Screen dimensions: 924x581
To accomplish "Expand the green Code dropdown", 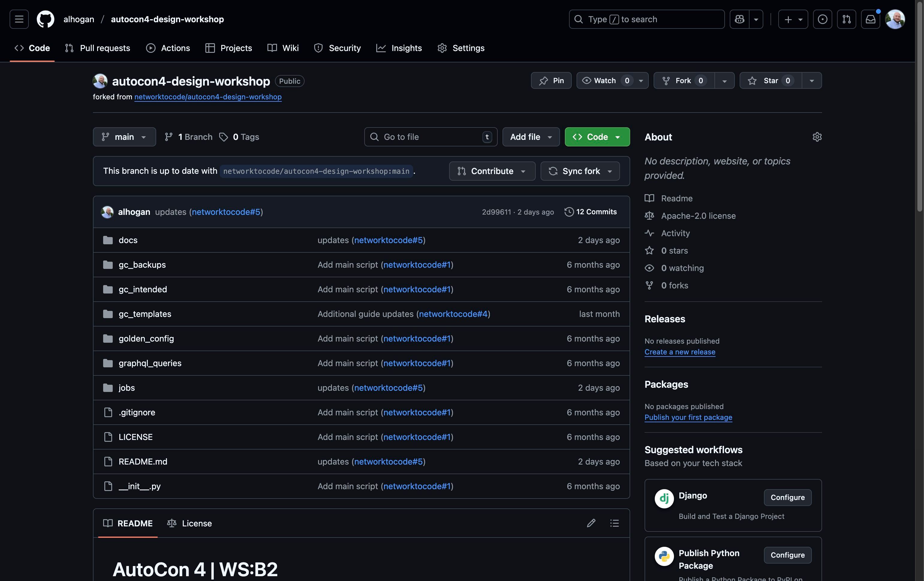I will point(597,137).
